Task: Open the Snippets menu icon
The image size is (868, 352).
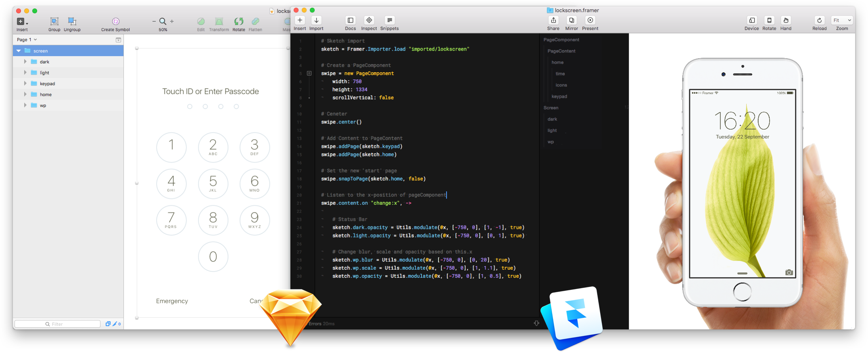Action: pyautogui.click(x=389, y=21)
